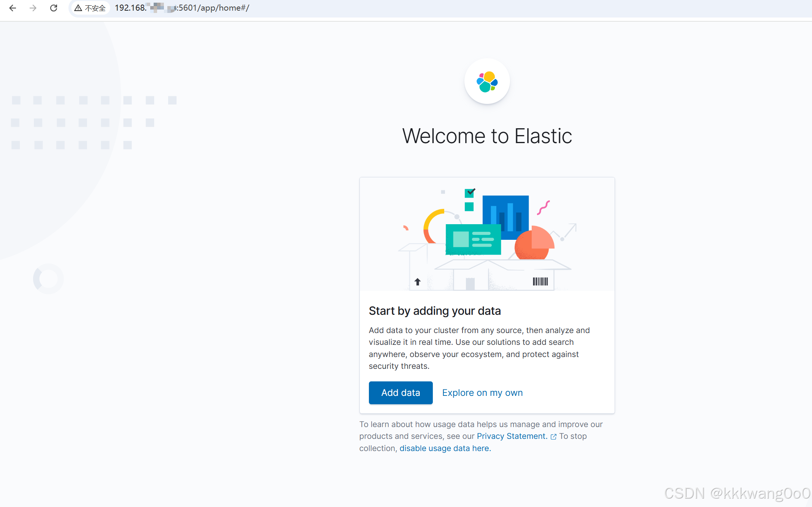Viewport: 812px width, 507px height.
Task: Click the orange pie chart graphic
Action: 534,244
